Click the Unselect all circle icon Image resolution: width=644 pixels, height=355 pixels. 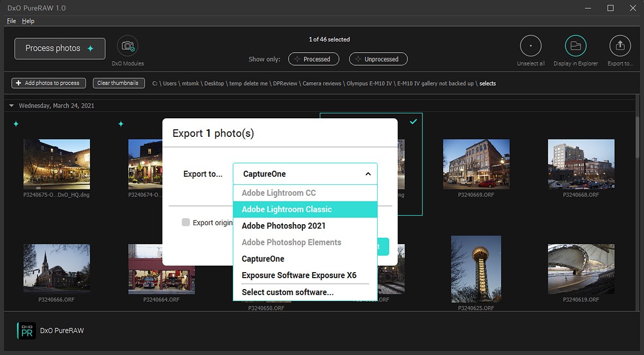[x=530, y=46]
